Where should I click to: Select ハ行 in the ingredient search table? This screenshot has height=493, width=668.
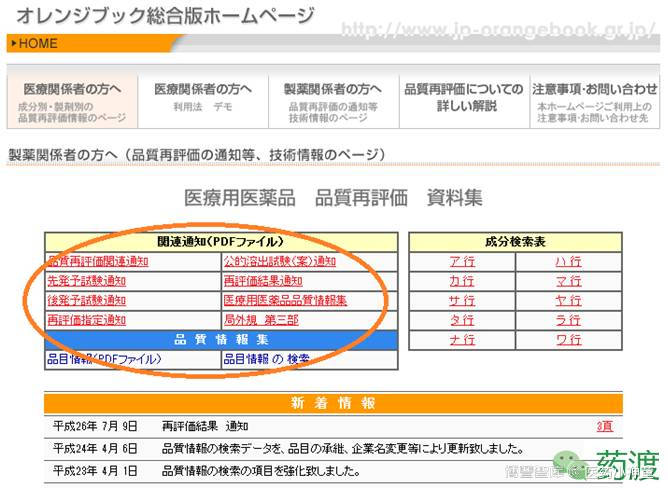pyautogui.click(x=569, y=261)
